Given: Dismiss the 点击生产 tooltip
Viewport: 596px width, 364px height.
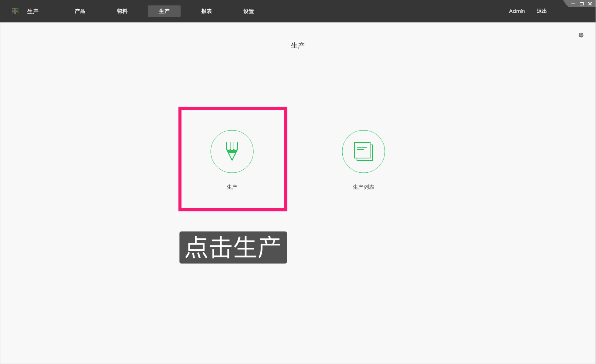Looking at the screenshot, I should pyautogui.click(x=233, y=247).
